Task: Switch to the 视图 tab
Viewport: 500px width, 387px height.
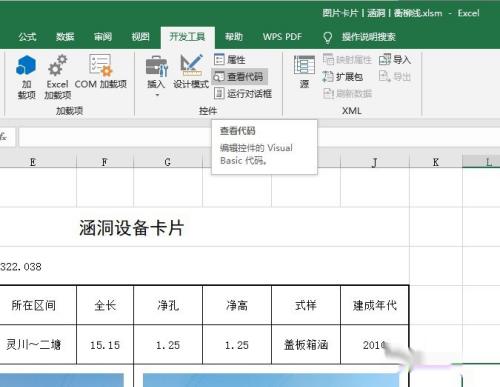Action: tap(140, 37)
